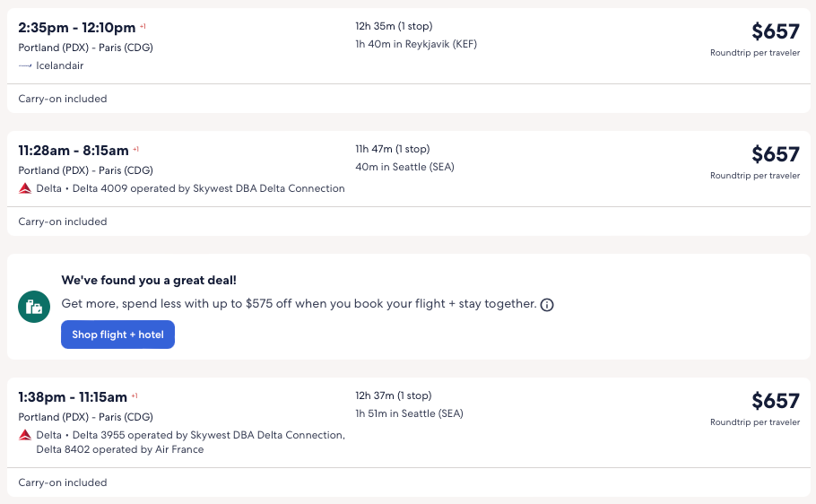
Task: Click the We've found you a great deal heading
Action: 149,280
